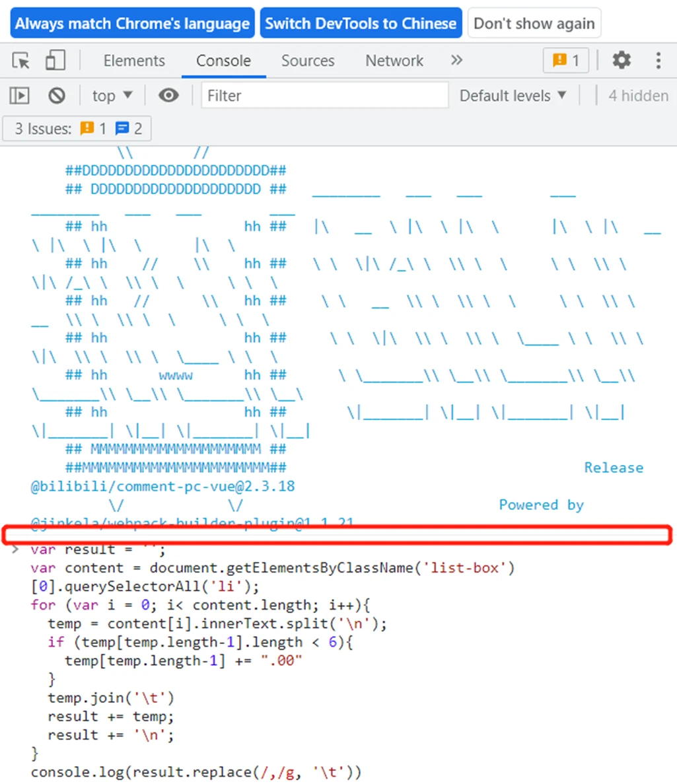Screen dimensions: 677x784
Task: Select the temp[temp.length-1] += ".00" line
Action: pyautogui.click(x=183, y=660)
